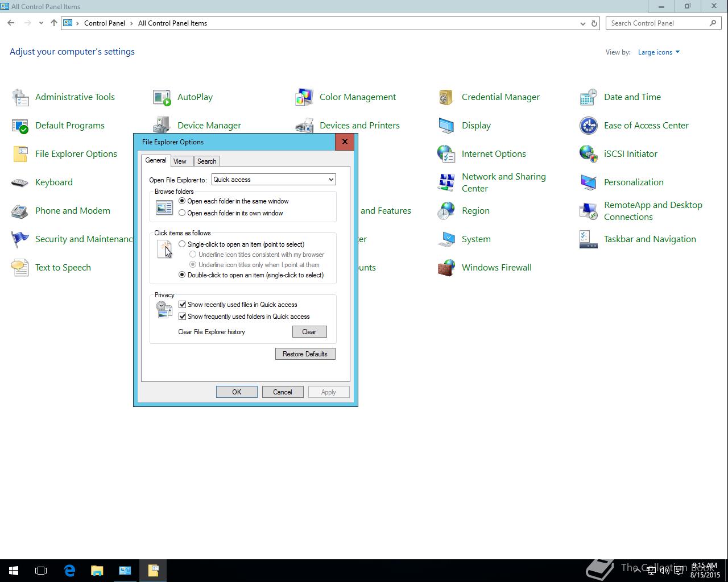Click Devices and Printers link
The image size is (728, 582).
(x=359, y=126)
